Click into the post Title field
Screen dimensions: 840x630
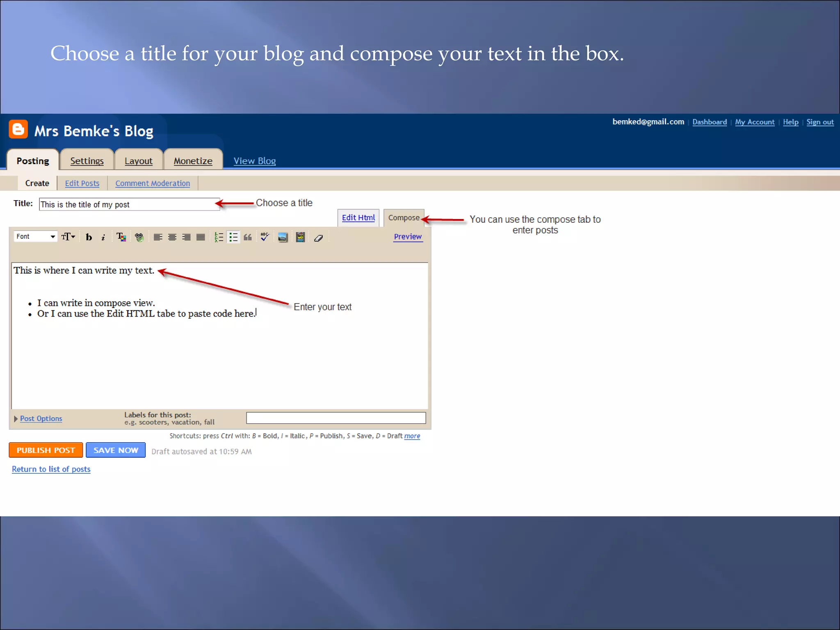tap(130, 204)
